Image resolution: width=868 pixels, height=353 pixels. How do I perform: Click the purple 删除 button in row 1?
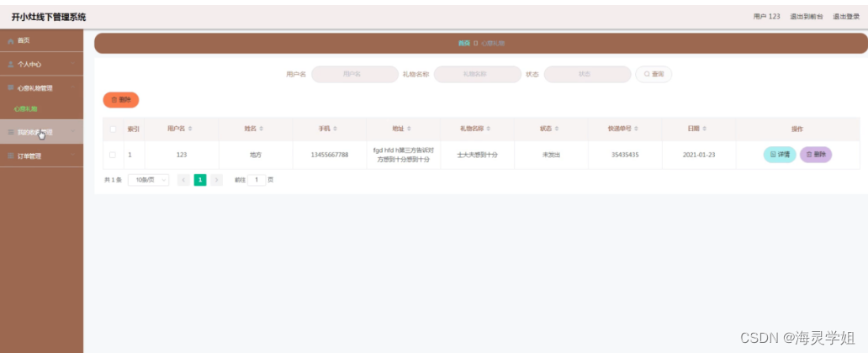[816, 155]
